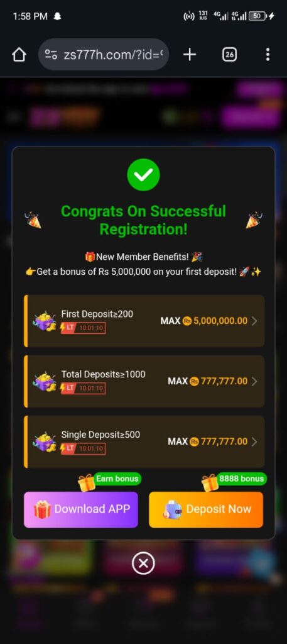Tap the treasure chest icon for Single Deposit
This screenshot has height=644, width=287.
click(x=45, y=442)
